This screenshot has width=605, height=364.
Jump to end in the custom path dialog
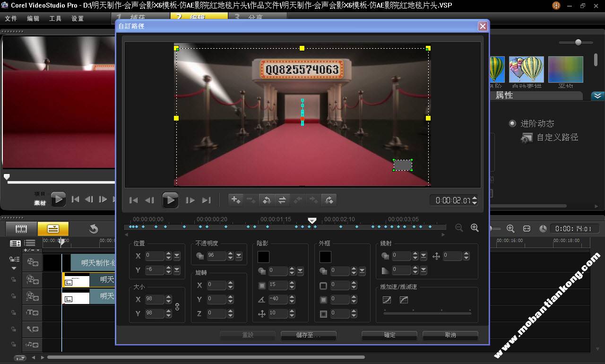206,200
